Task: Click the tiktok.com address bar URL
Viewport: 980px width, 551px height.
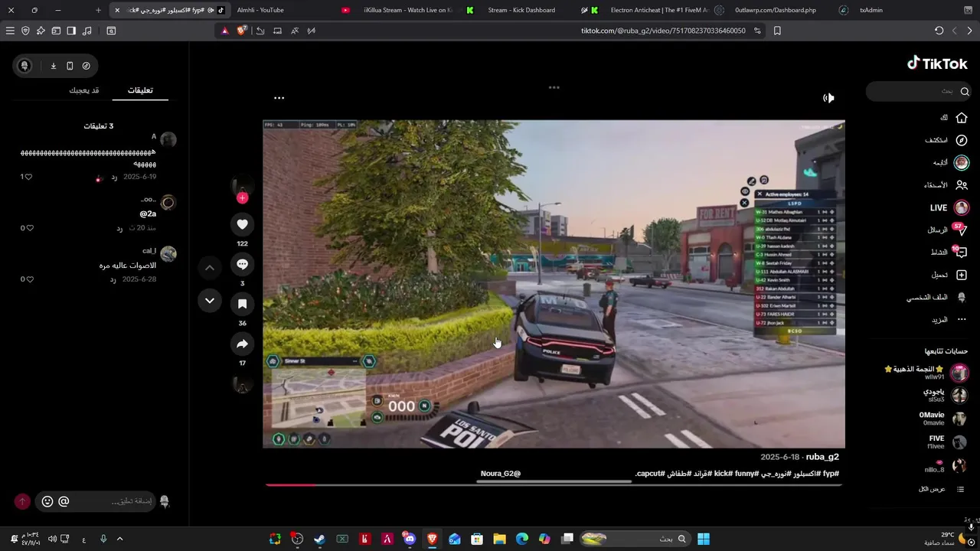Action: pos(663,31)
